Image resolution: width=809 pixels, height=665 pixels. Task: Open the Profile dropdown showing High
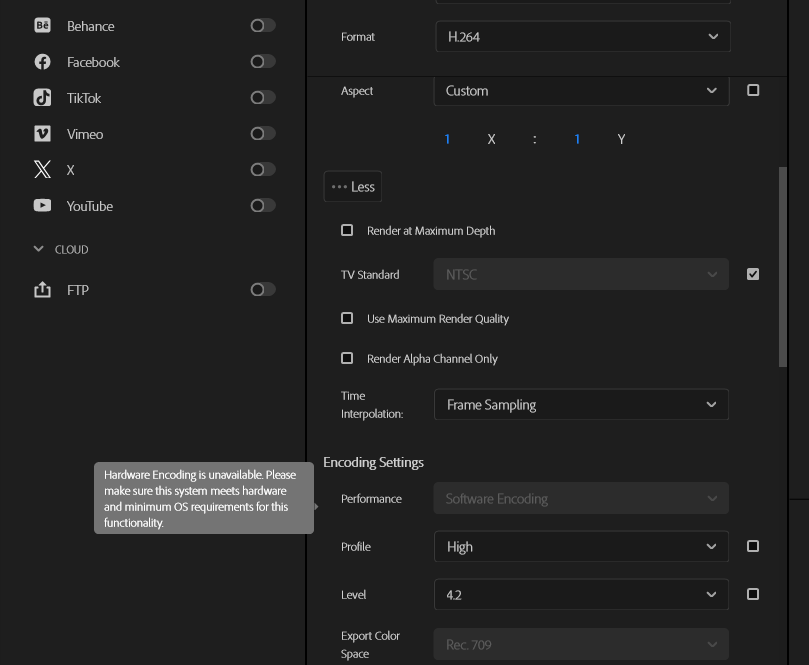click(x=581, y=546)
